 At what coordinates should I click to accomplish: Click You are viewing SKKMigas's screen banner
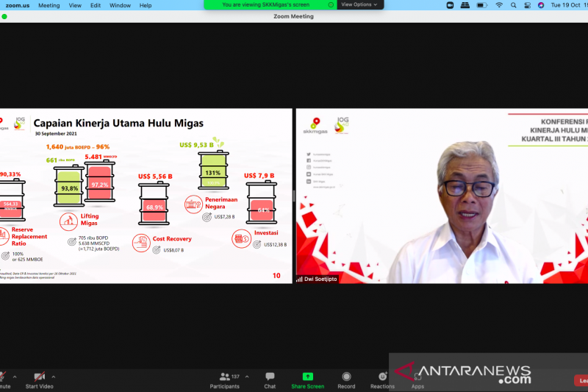tap(266, 4)
